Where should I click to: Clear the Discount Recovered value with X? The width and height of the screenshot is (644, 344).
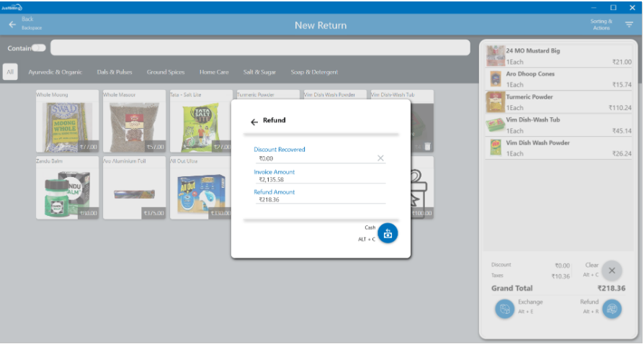click(380, 158)
